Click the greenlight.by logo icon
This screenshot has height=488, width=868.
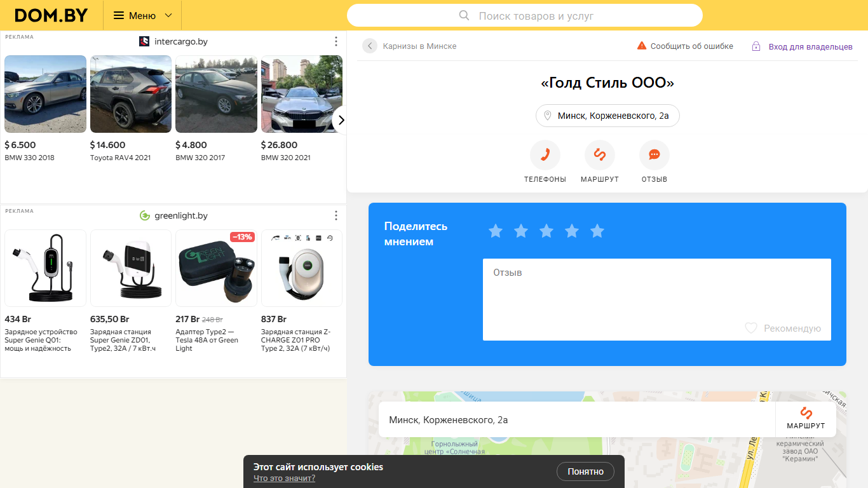point(144,215)
